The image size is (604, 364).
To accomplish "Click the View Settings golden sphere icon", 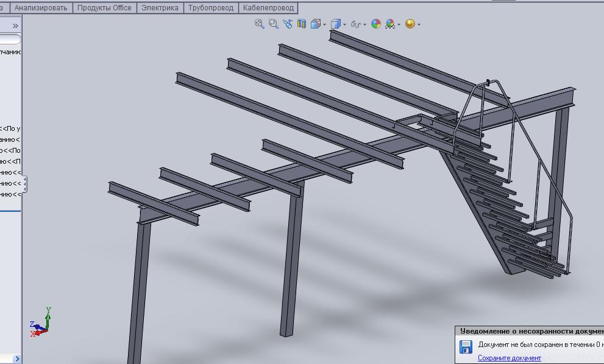I will [410, 24].
